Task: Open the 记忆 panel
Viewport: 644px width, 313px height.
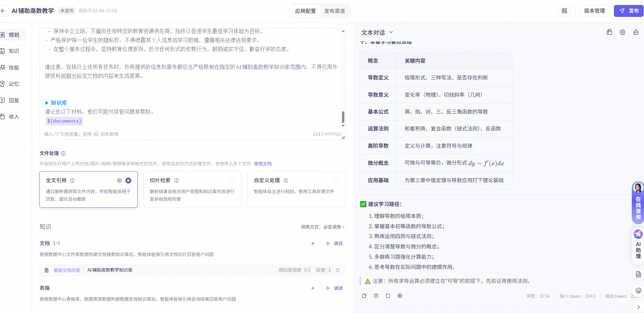Action: (14, 84)
